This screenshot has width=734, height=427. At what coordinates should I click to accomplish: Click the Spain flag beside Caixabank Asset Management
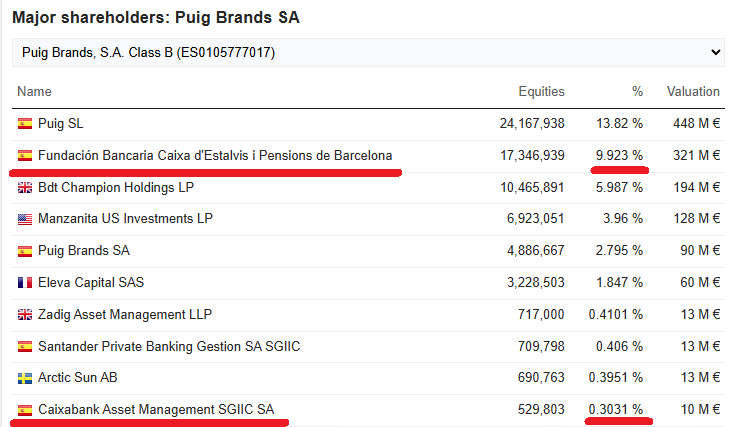[x=25, y=410]
